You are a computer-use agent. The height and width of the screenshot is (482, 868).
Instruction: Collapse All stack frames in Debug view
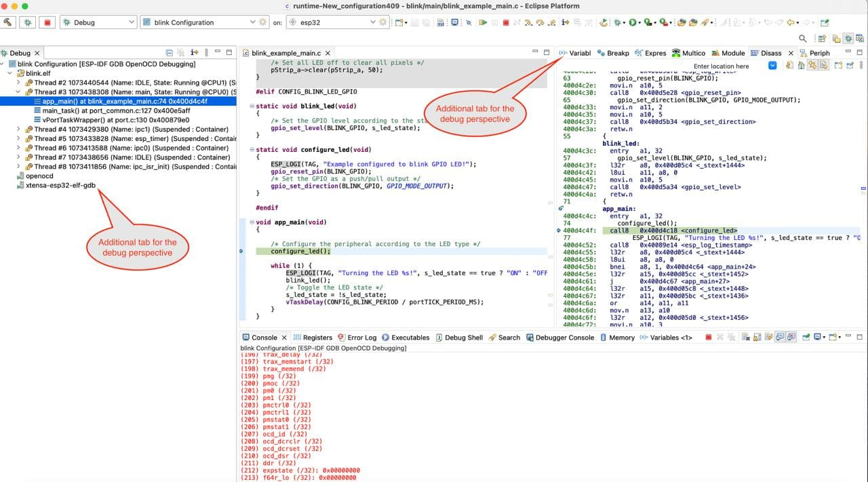[170, 52]
